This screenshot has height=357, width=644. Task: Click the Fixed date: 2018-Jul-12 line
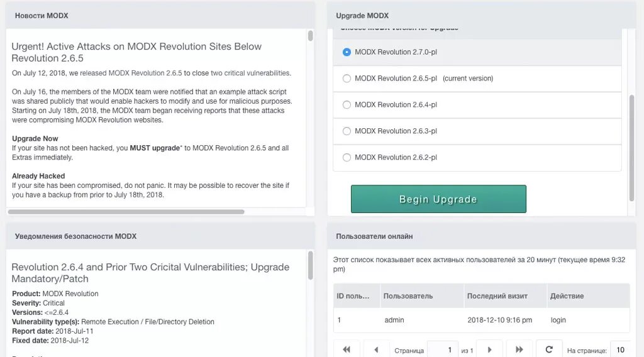50,341
